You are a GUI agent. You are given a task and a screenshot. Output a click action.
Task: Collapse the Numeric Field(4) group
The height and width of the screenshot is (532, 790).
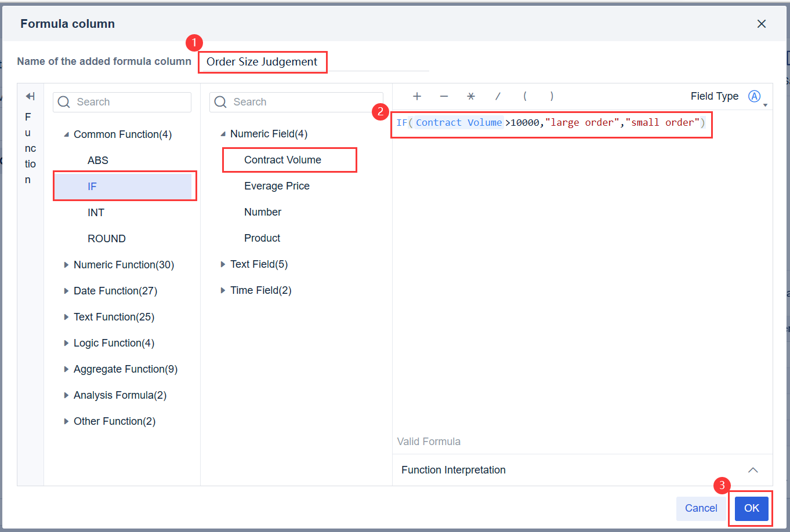coord(223,134)
